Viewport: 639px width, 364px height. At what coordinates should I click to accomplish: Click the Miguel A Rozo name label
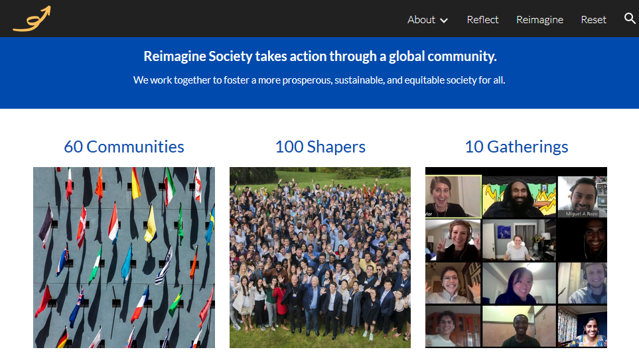click(x=581, y=213)
